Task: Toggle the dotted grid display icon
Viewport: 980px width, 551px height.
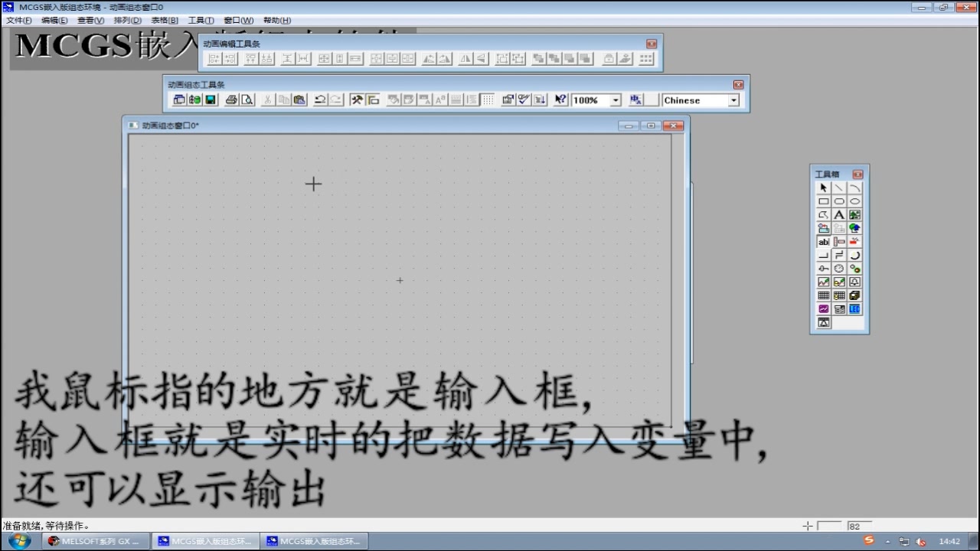Action: 488,99
